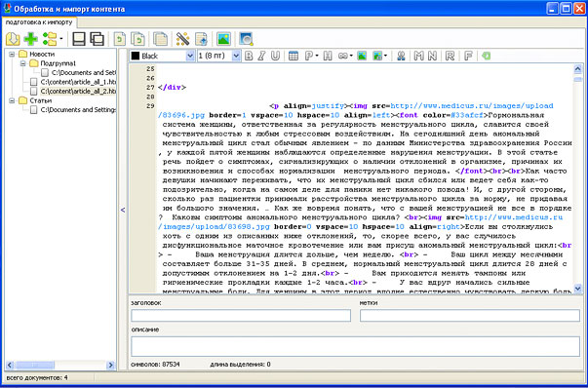This screenshot has height=388, width=588.
Task: Click the reload single document icon
Action: (x=120, y=39)
